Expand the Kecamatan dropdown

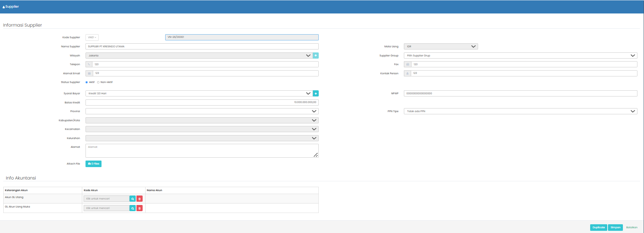pyautogui.click(x=202, y=129)
